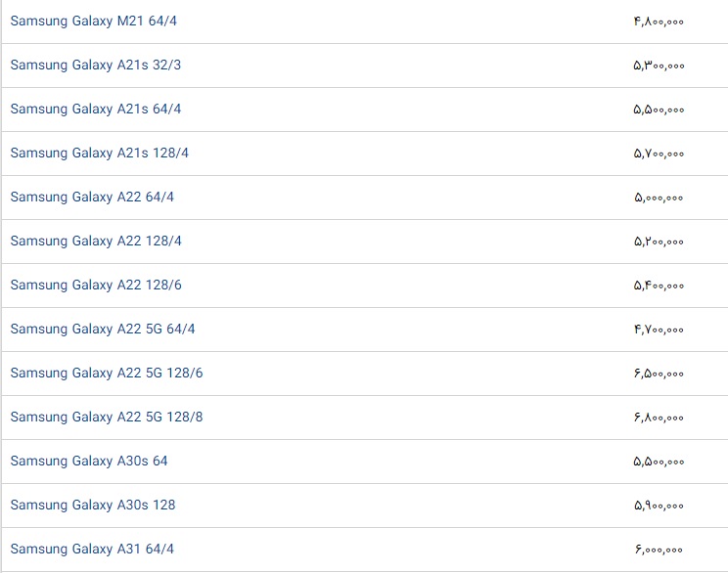The image size is (728, 573).
Task: Click the Samsung Galaxy A22 5G 128/6 link
Action: tap(107, 373)
